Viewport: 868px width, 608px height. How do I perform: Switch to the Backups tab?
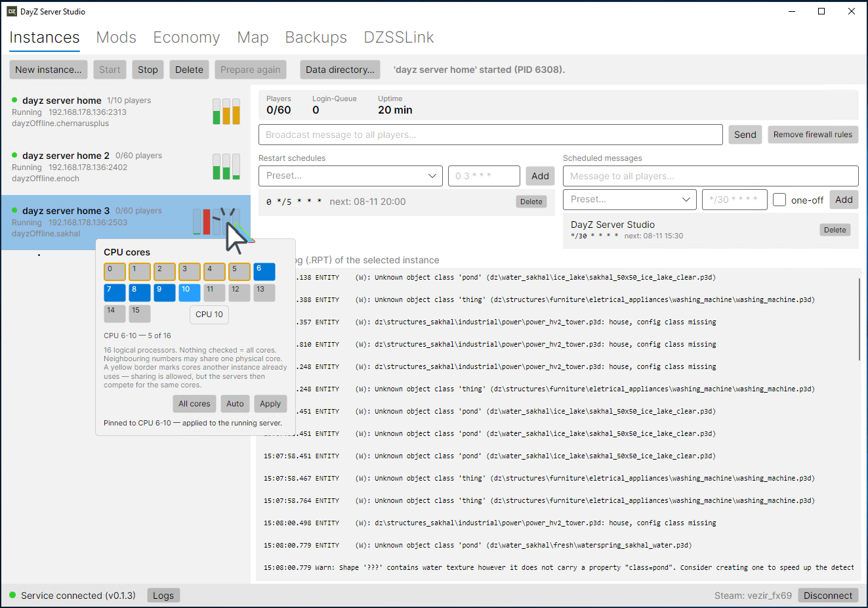(x=316, y=37)
